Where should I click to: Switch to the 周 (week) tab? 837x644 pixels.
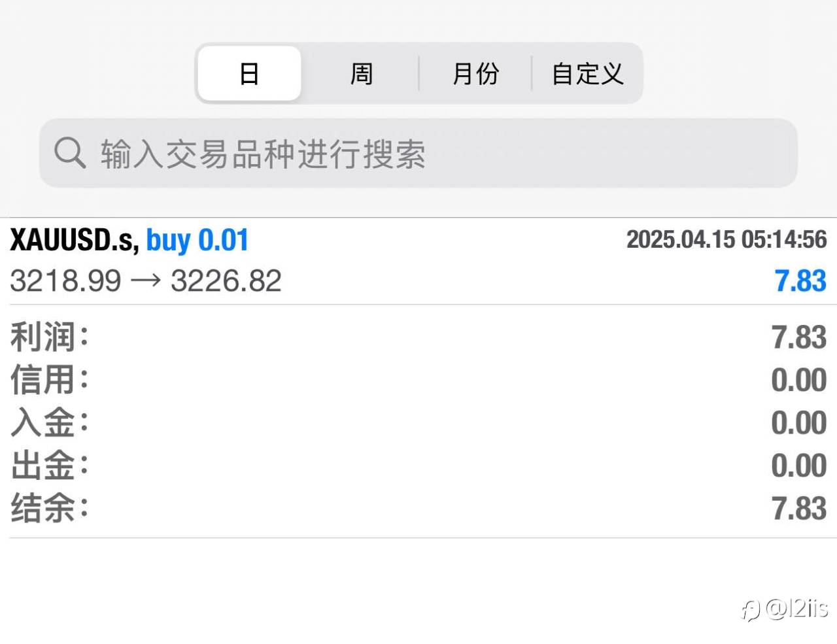pos(361,73)
